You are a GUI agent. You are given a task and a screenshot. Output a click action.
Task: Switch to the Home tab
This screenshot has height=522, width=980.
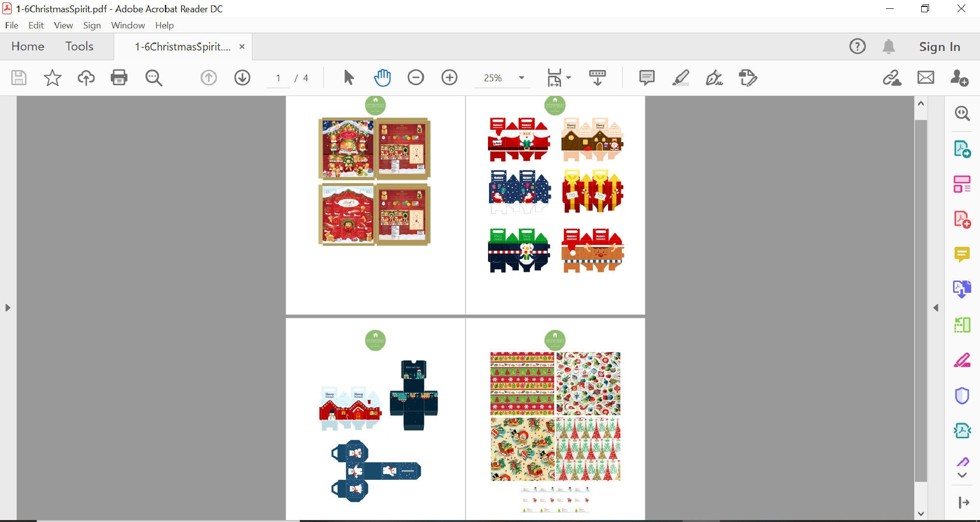[28, 47]
